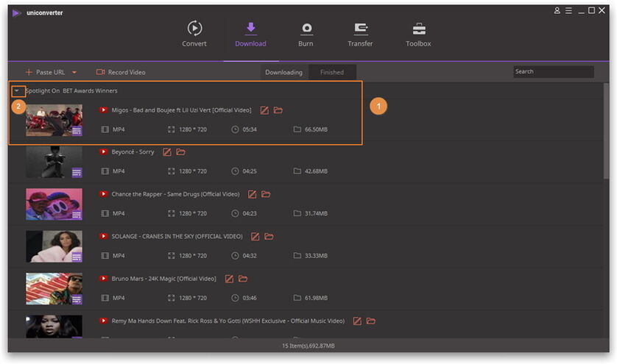Open the Paste URL dropdown arrow

click(x=74, y=72)
